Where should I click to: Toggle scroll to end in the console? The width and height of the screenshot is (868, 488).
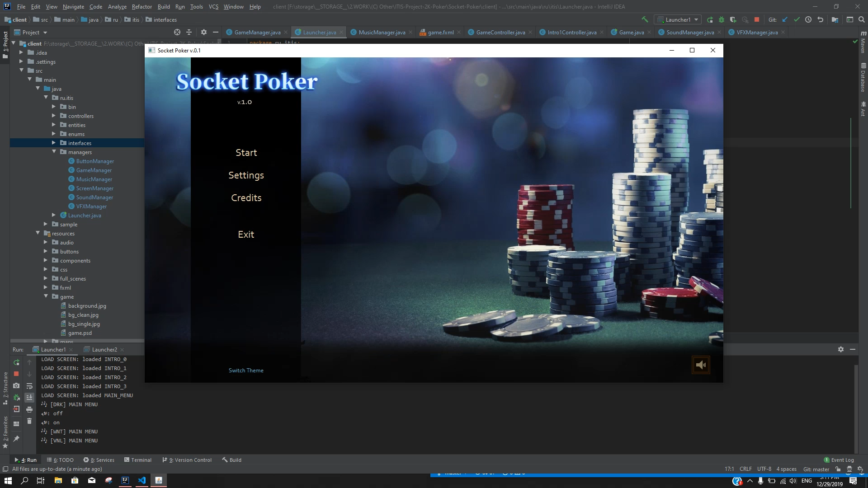[x=29, y=397]
